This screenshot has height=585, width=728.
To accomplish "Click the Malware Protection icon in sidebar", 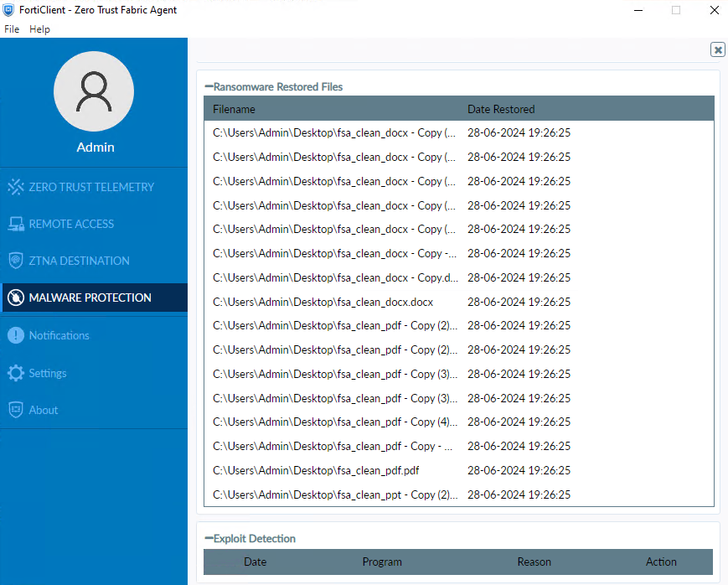I will [x=16, y=298].
